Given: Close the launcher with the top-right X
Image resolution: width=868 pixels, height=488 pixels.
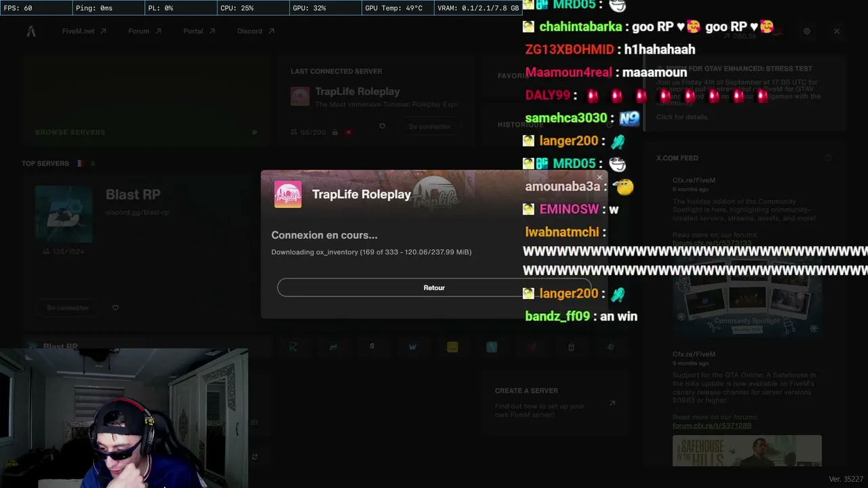Looking at the screenshot, I should click(x=837, y=31).
